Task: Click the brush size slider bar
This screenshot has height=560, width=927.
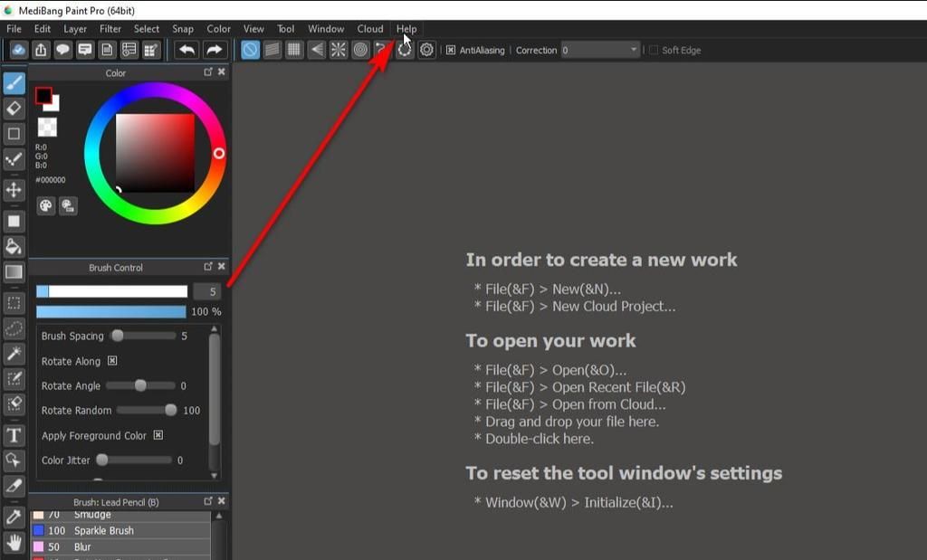Action: pyautogui.click(x=111, y=291)
